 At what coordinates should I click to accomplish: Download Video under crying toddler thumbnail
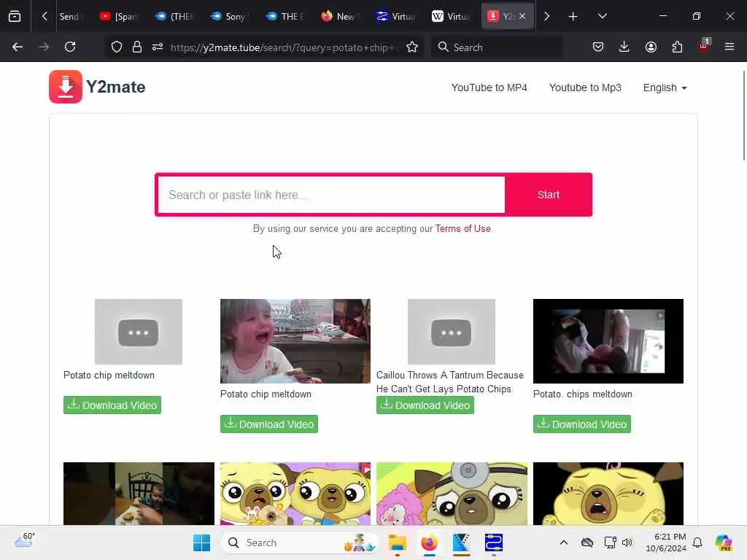tap(269, 424)
